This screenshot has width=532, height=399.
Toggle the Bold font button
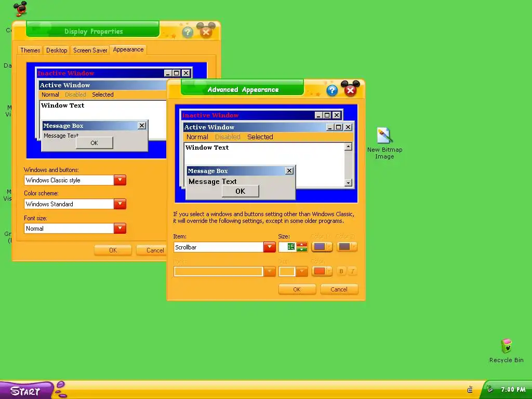[x=341, y=271]
